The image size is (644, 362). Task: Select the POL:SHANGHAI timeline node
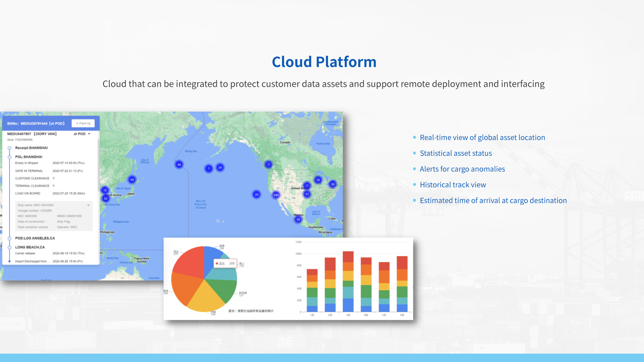click(x=9, y=157)
